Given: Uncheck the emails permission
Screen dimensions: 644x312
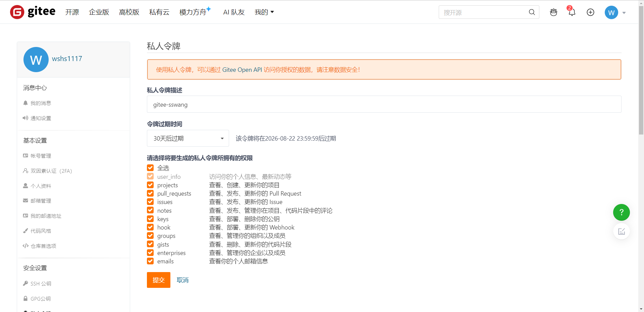Looking at the screenshot, I should click(150, 261).
